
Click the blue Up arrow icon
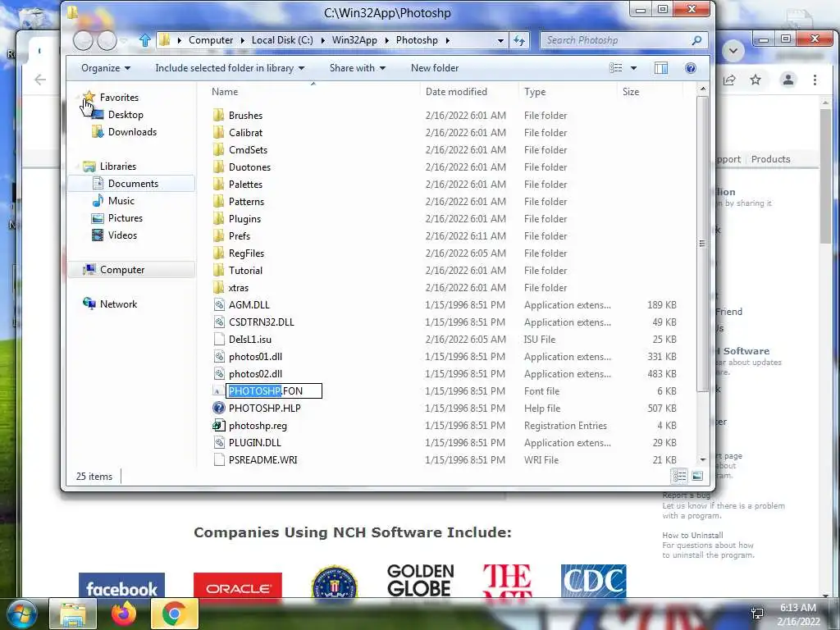[x=144, y=40]
